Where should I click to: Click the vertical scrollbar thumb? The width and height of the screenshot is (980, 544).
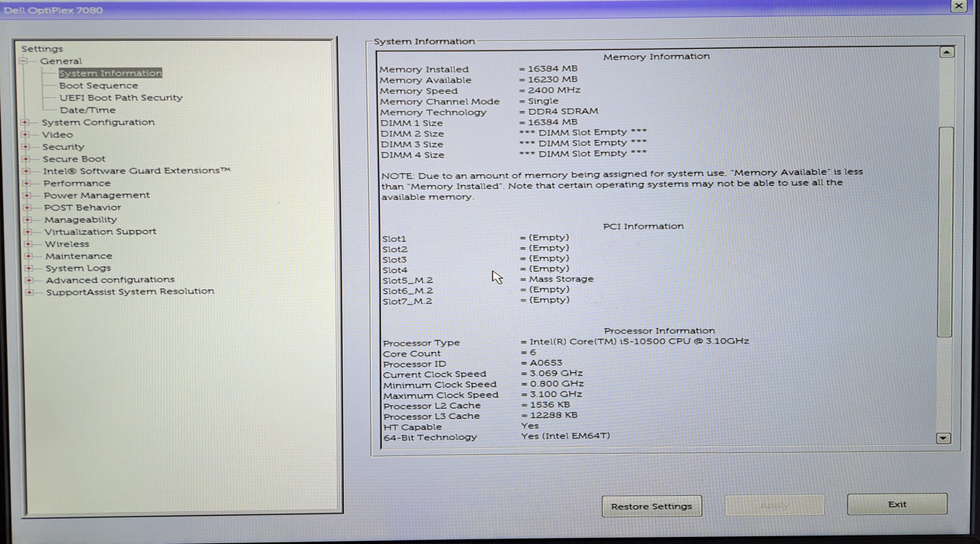pos(945,231)
